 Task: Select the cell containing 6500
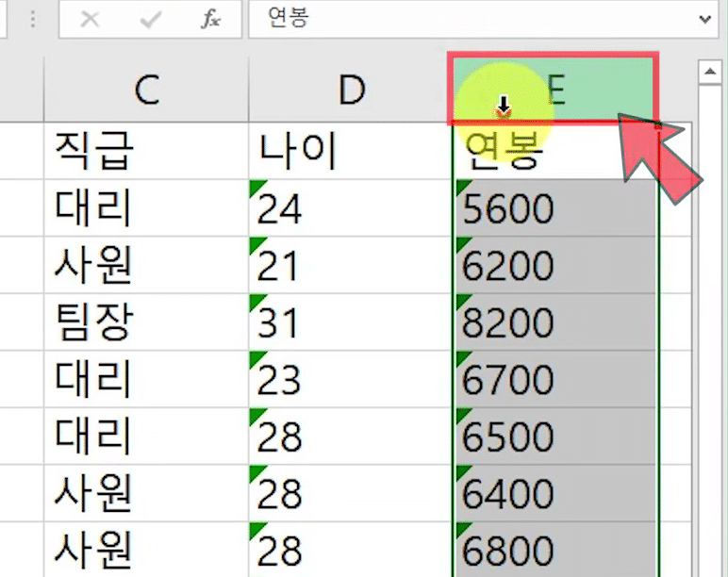point(554,437)
